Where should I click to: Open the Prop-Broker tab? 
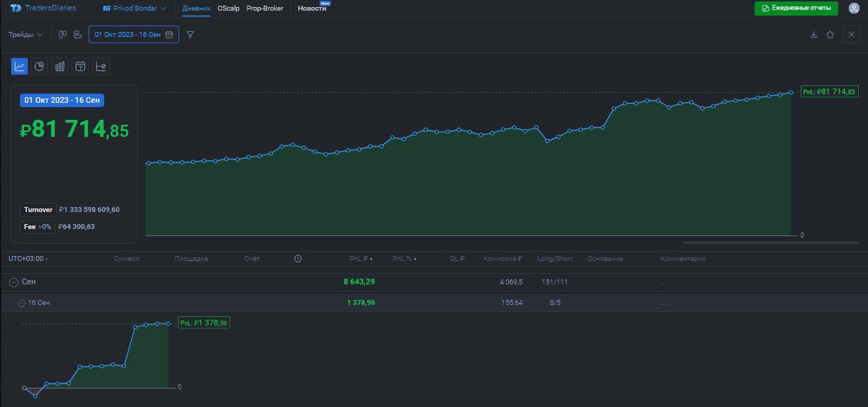(265, 9)
